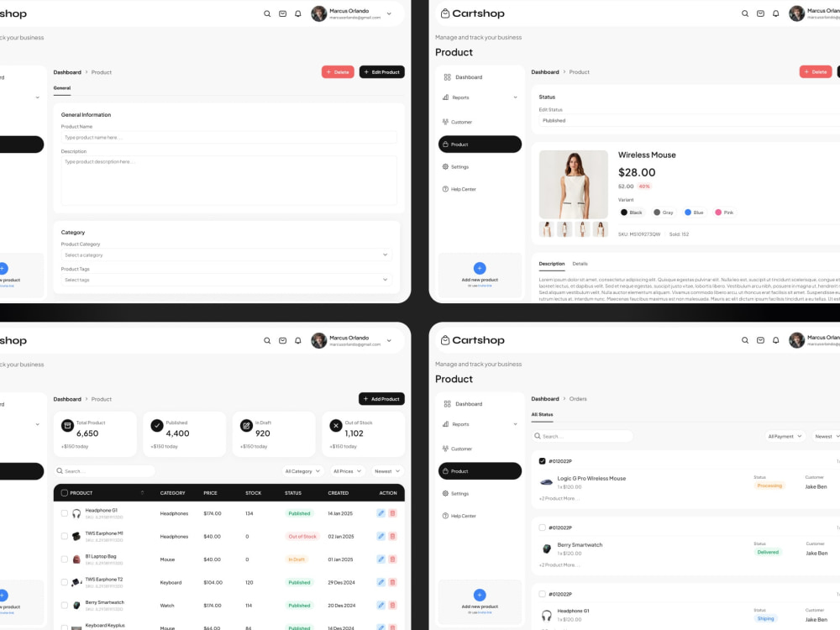
Task: Click edit pencil for TWS Earphone M1 row
Action: click(381, 536)
